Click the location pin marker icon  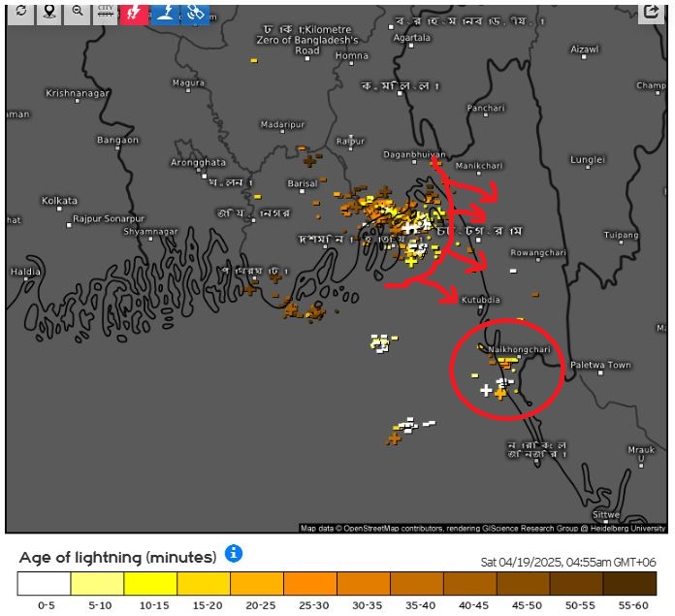tap(48, 12)
